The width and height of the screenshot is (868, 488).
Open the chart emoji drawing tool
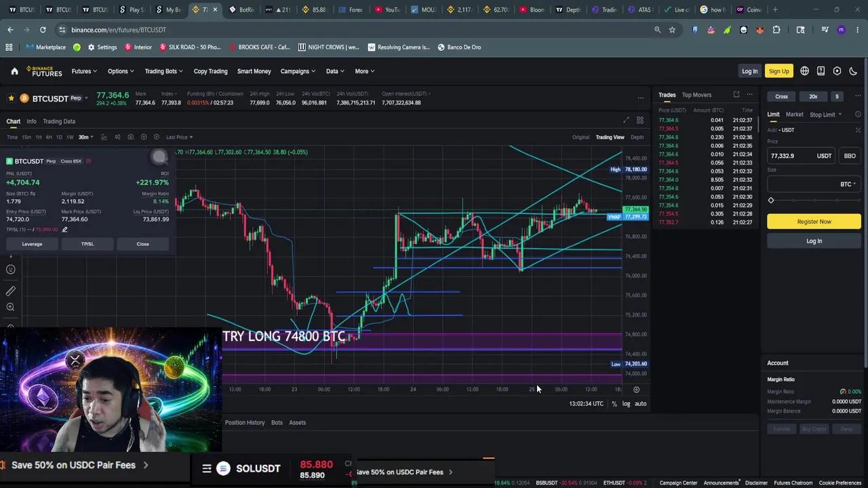pos(10,270)
